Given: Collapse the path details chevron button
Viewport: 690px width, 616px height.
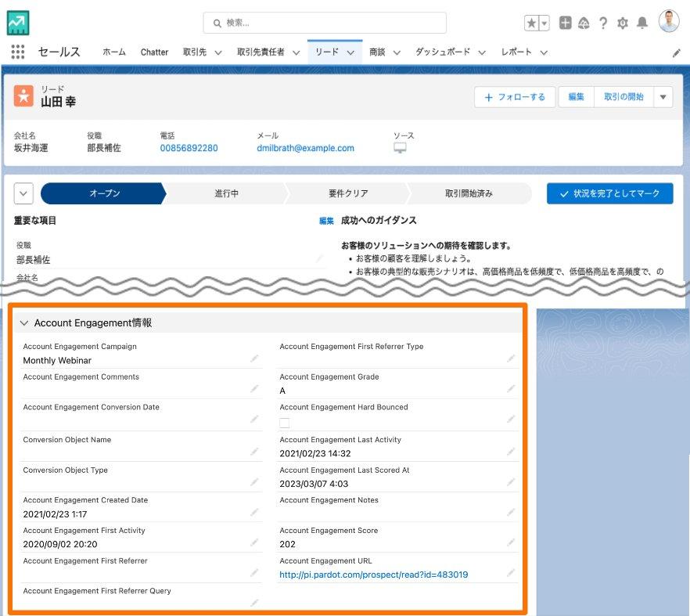Looking at the screenshot, I should click(23, 193).
